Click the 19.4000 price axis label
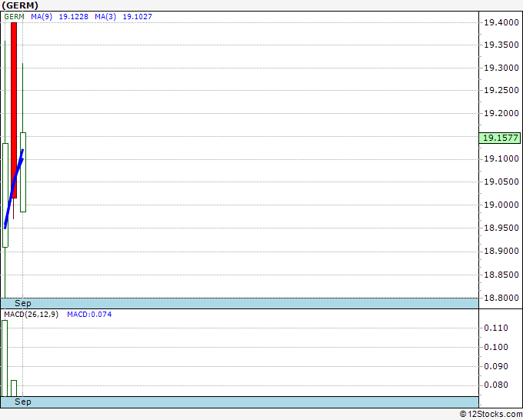 (x=501, y=22)
